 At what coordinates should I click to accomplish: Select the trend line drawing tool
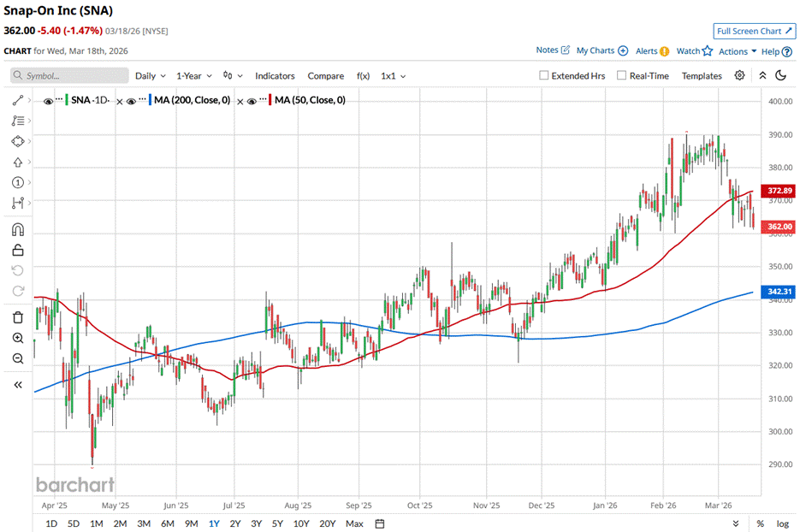pos(18,100)
